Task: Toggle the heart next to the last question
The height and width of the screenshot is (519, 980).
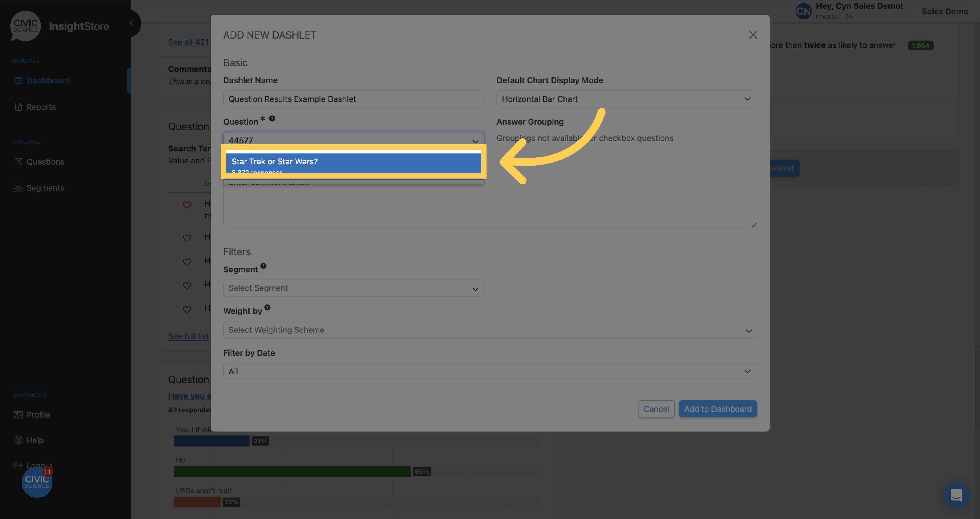Action: [187, 309]
